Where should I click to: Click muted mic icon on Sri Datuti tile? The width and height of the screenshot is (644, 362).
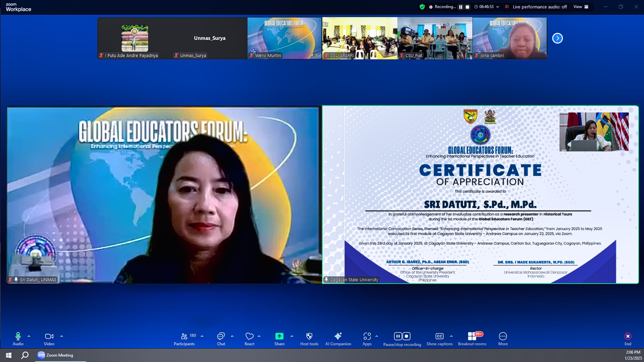pyautogui.click(x=10, y=280)
